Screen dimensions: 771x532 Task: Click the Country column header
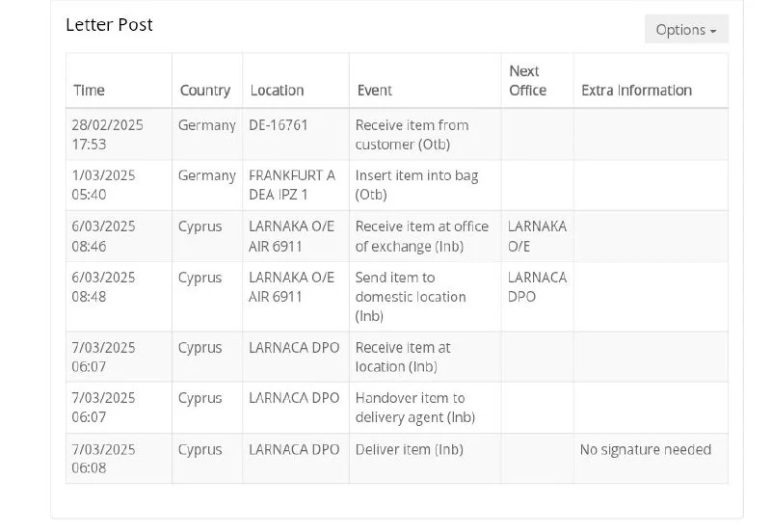205,91
